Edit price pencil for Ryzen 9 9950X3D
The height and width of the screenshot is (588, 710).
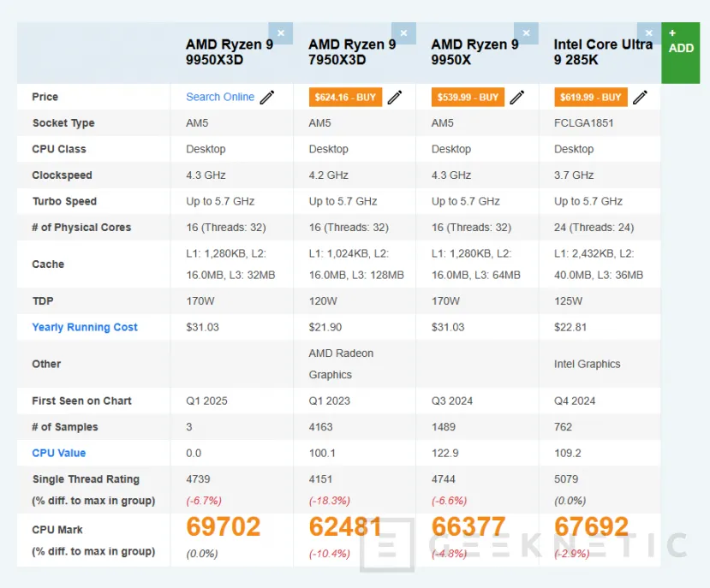point(267,97)
